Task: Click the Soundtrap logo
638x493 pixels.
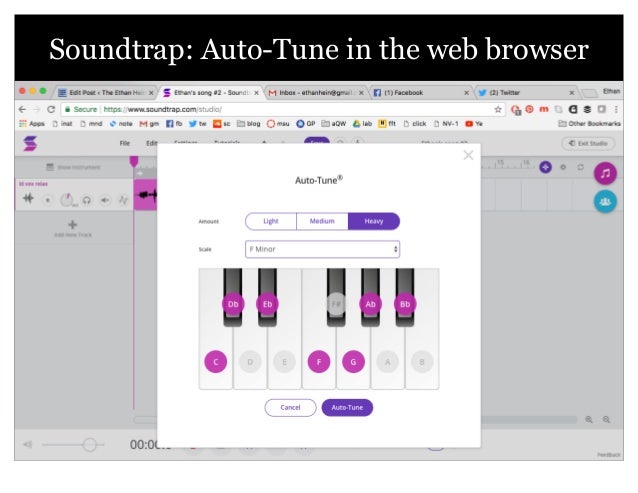Action: tap(32, 144)
